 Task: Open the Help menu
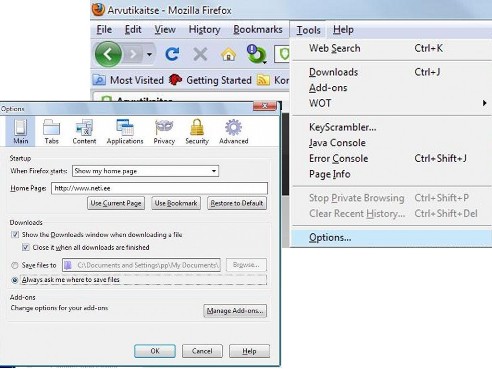pyautogui.click(x=343, y=29)
